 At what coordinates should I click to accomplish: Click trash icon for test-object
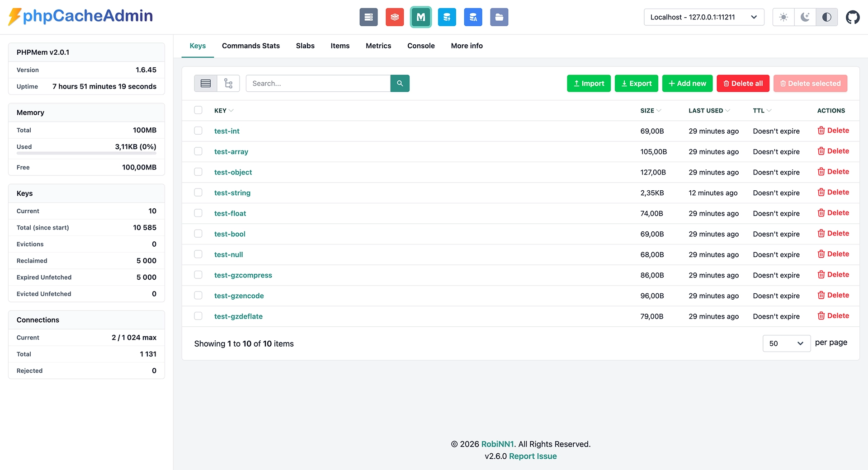821,172
